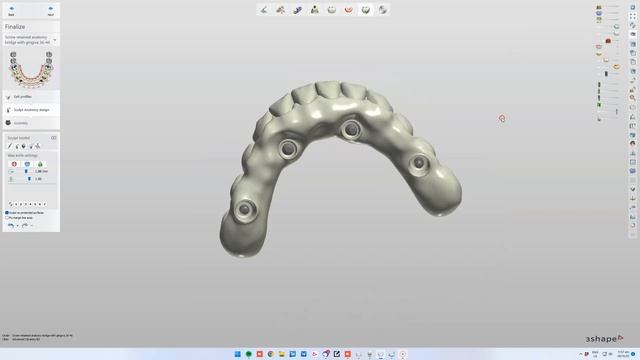Open the Windows Start menu
The image size is (640, 360).
pyautogui.click(x=238, y=354)
